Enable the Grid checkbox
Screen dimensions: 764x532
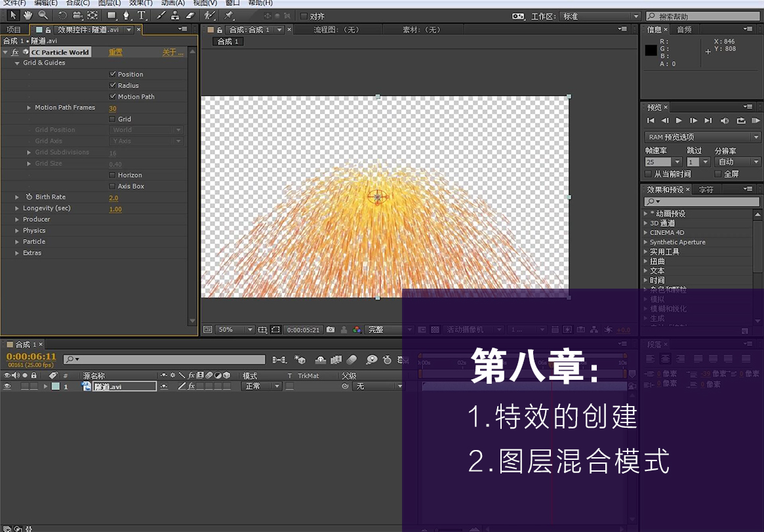113,119
